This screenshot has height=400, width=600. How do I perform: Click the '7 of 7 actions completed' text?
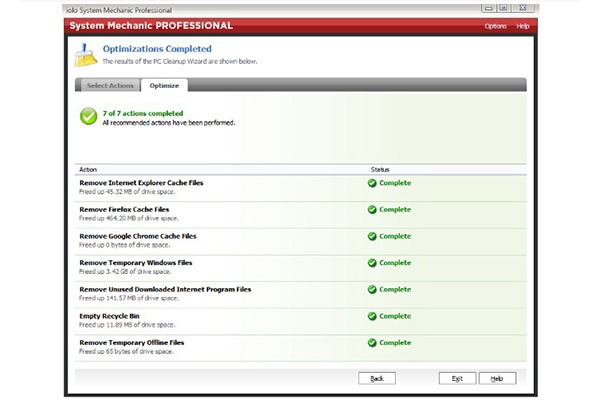tap(143, 113)
